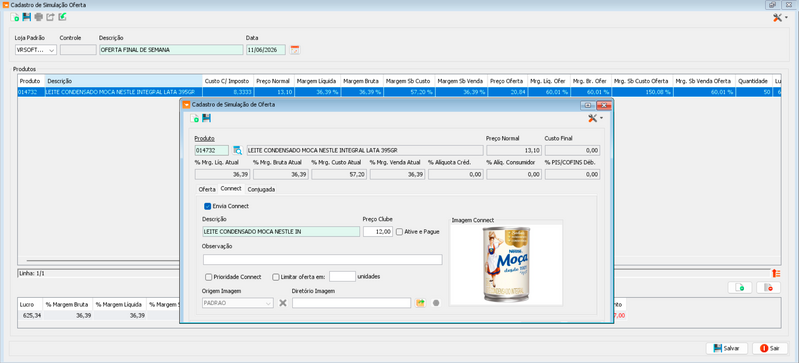Open calendar picker next to Data field
Viewport: 799px width, 363px height.
pos(295,49)
